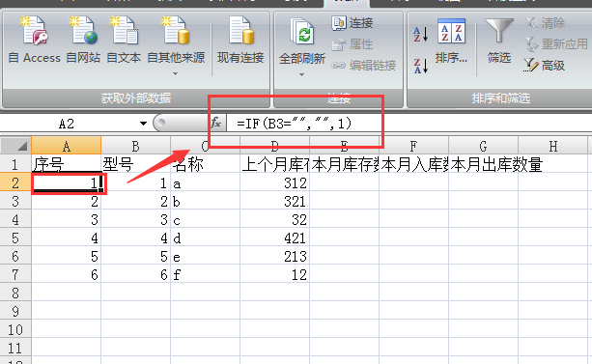Select cell D7 with value 12
The height and width of the screenshot is (364, 592).
click(x=274, y=274)
